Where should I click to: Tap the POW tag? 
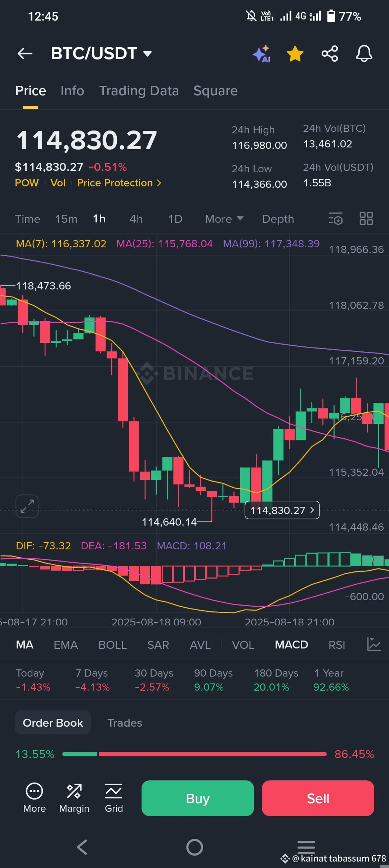tap(27, 183)
